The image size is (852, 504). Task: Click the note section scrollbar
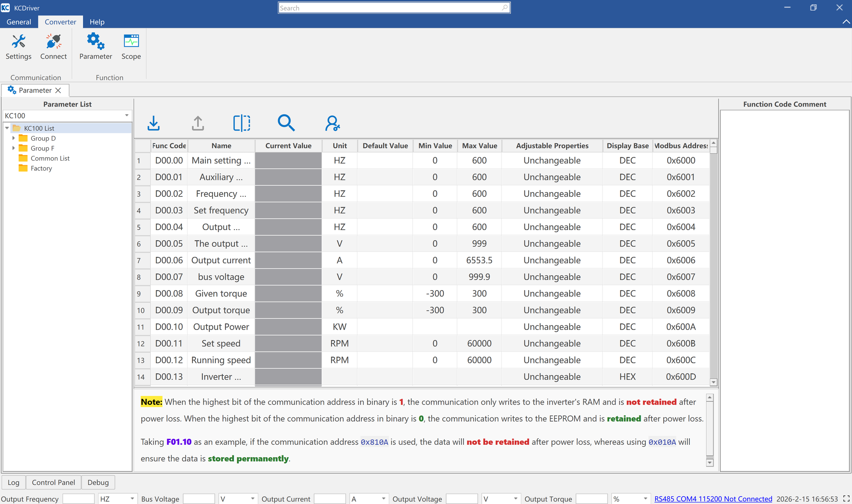[x=709, y=430]
